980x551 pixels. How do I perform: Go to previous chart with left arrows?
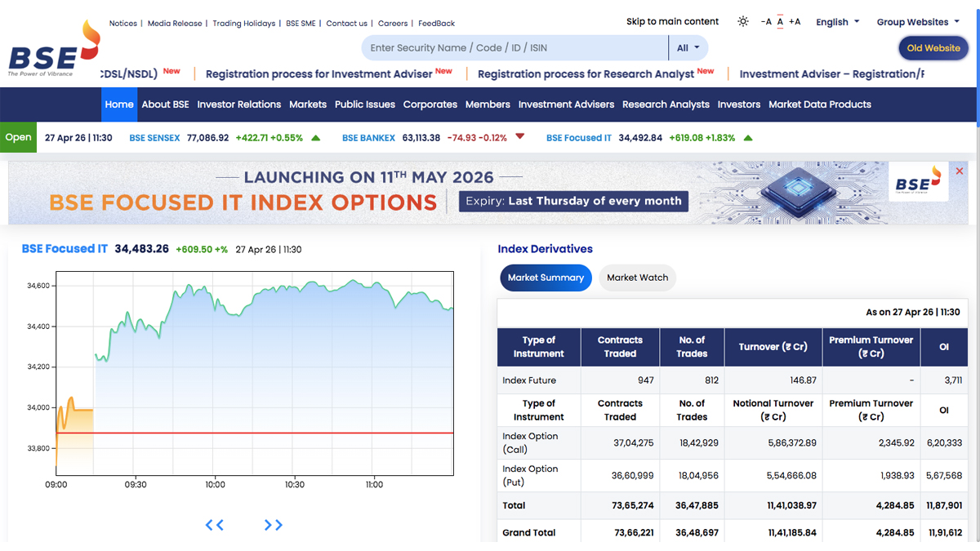click(215, 525)
